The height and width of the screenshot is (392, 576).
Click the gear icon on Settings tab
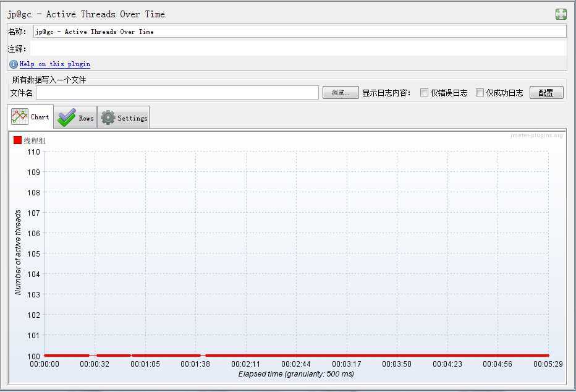coord(108,117)
